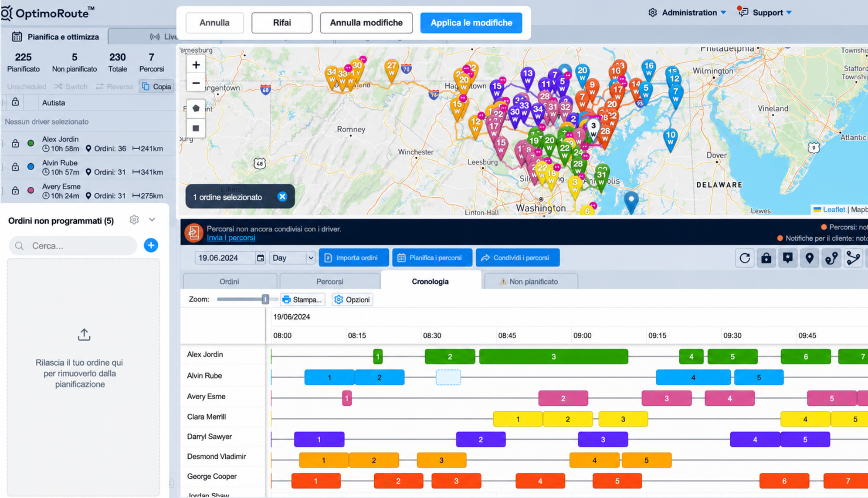
Task: Click Avery Esme's pink color dot
Action: click(31, 190)
